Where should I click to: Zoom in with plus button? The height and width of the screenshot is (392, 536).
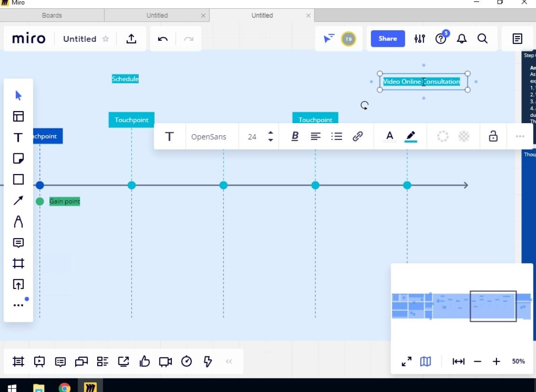point(497,361)
